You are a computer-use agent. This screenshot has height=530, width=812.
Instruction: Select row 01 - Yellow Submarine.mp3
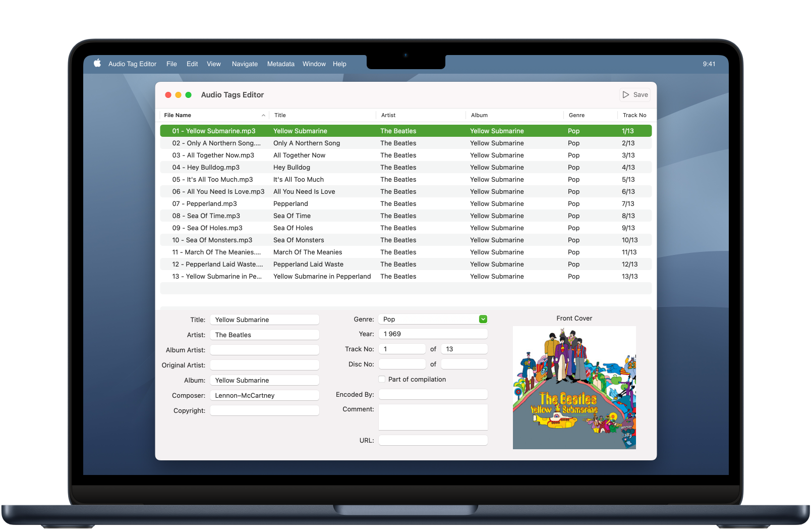tap(406, 131)
